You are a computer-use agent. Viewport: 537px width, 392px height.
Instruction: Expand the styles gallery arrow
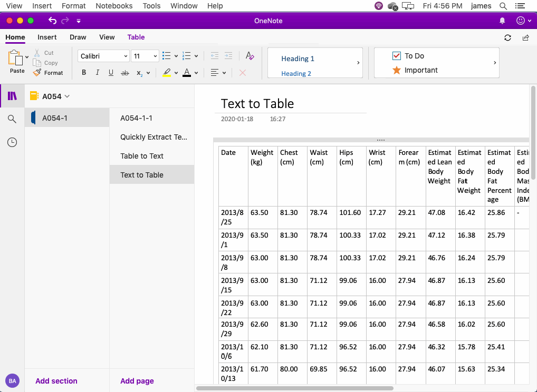coord(358,63)
